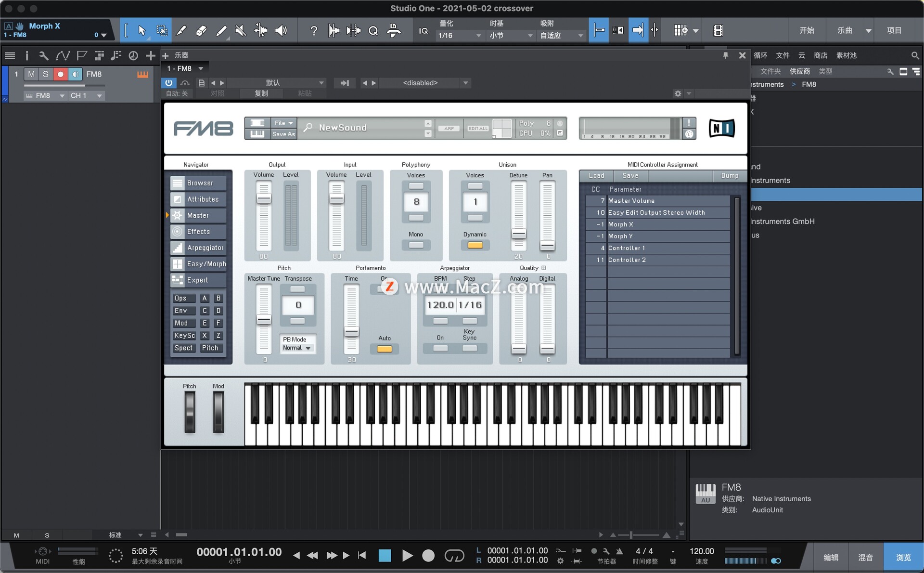The image size is (924, 573).
Task: Switch to the 文件 browser tab
Action: click(x=783, y=56)
